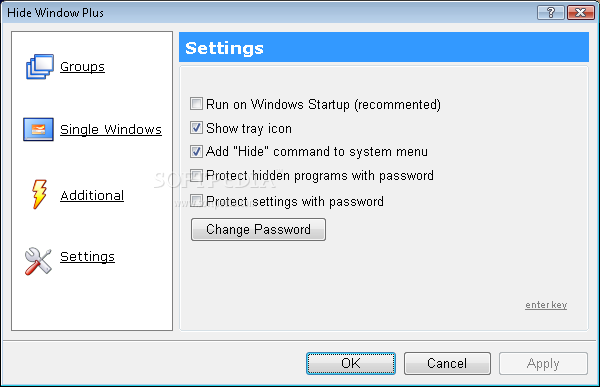This screenshot has width=600, height=387.
Task: Click the Apply button
Action: tap(543, 363)
